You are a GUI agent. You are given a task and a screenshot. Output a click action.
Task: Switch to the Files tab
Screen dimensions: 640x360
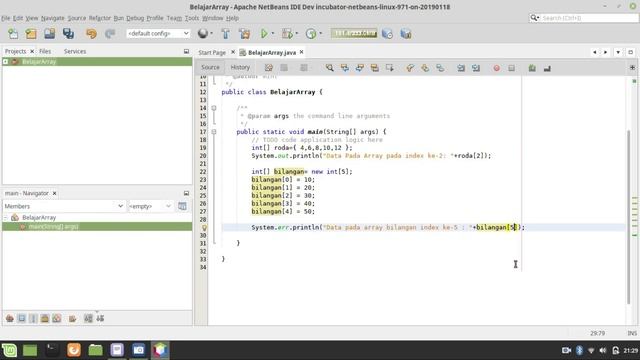click(45, 51)
